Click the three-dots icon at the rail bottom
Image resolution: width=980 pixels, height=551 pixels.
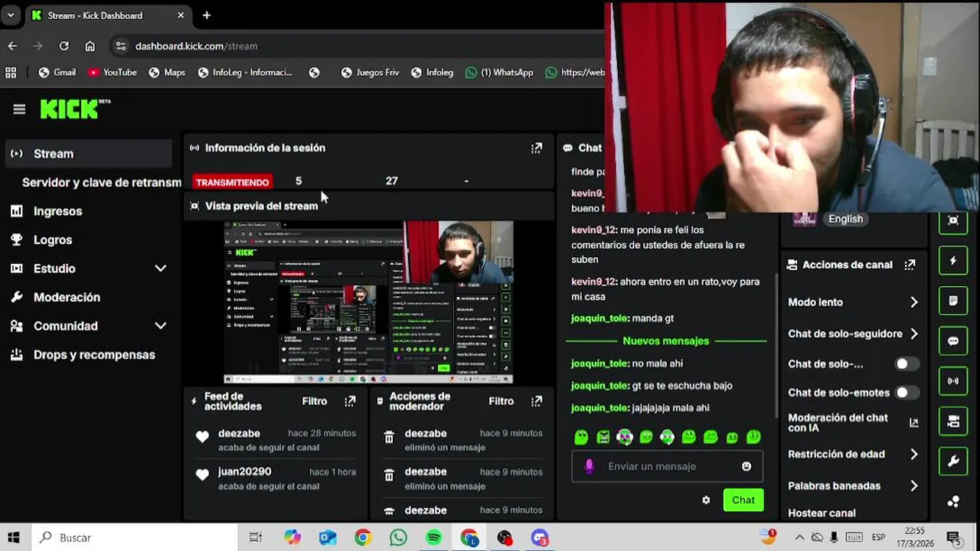click(x=953, y=501)
